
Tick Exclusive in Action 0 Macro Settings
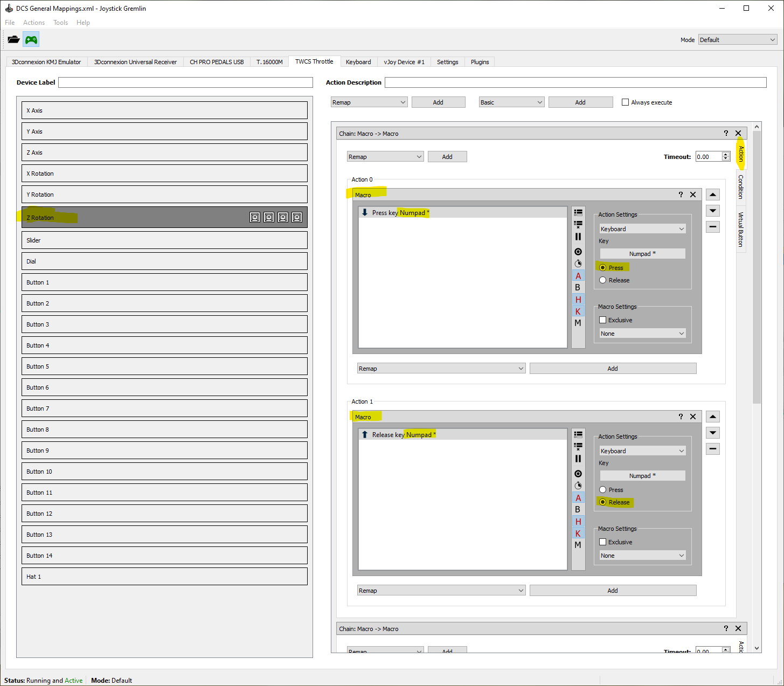click(602, 320)
